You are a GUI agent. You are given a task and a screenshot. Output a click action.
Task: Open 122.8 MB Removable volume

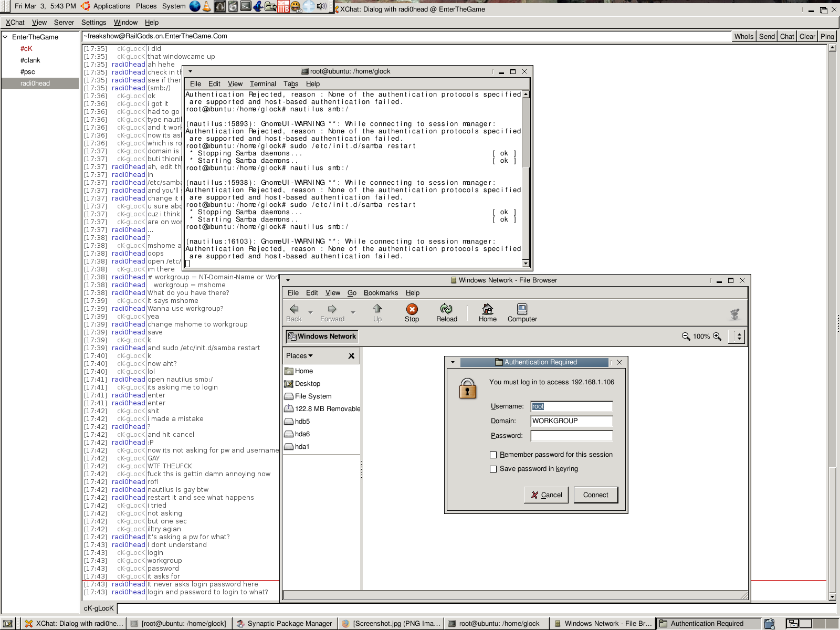pyautogui.click(x=321, y=409)
